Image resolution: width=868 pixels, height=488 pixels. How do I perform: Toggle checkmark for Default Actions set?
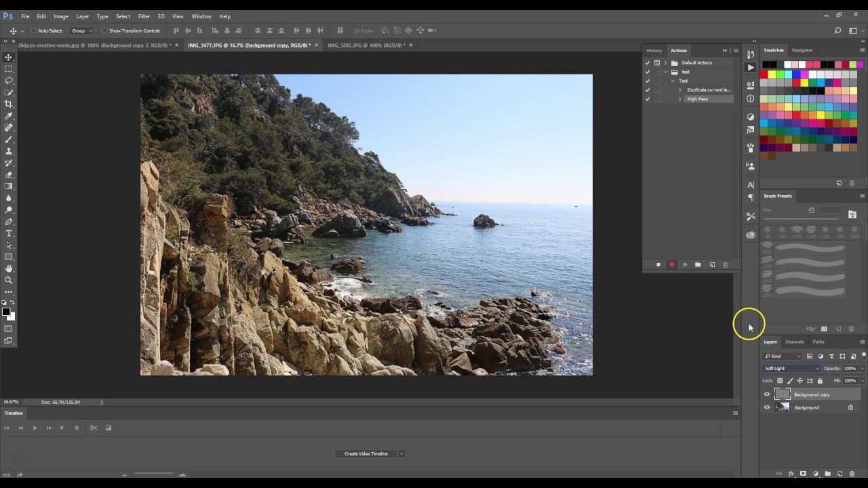tap(648, 62)
